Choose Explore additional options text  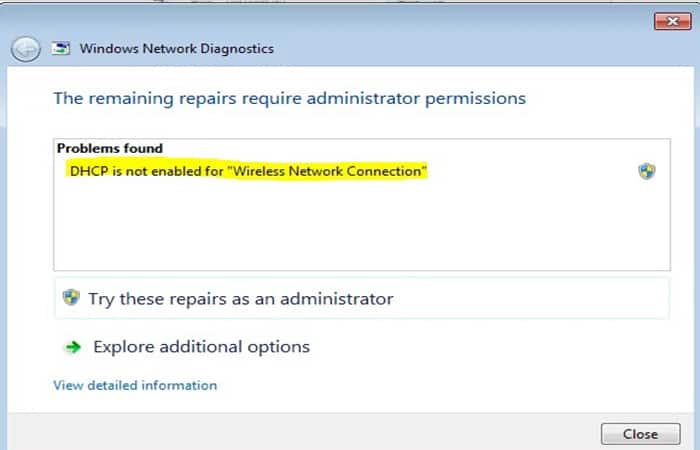pyautogui.click(x=201, y=347)
